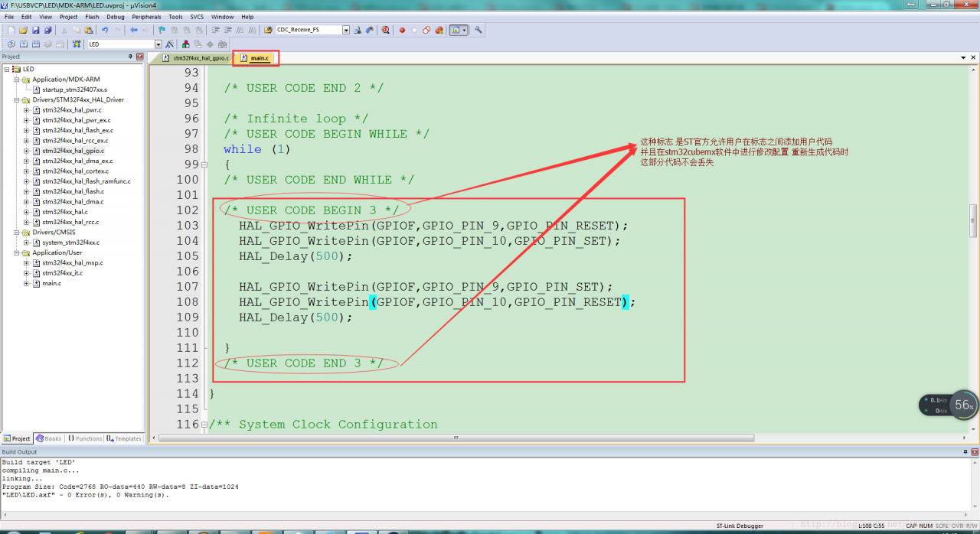
Task: Open the LED target dropdown
Action: click(158, 44)
